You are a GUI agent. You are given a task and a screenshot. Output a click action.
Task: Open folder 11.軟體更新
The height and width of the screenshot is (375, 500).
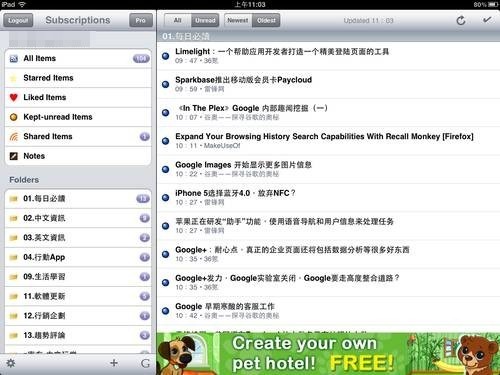[78, 296]
